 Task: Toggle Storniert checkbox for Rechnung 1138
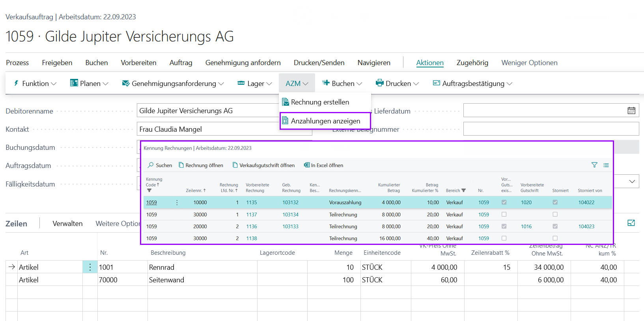tap(555, 238)
